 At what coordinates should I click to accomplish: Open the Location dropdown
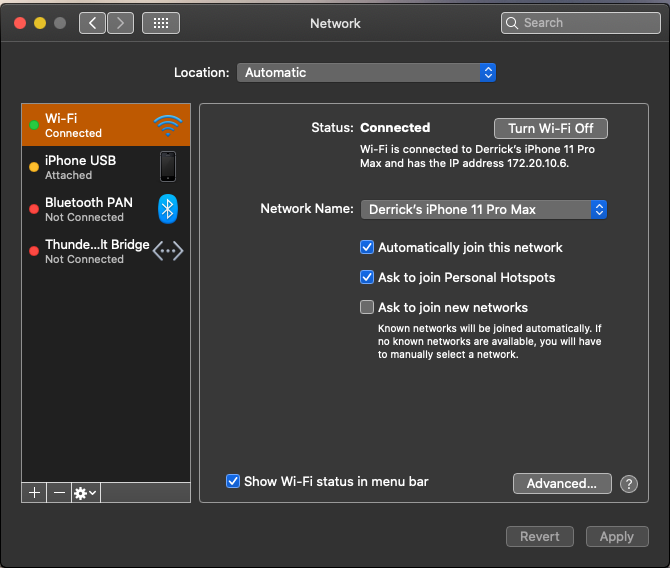click(366, 72)
